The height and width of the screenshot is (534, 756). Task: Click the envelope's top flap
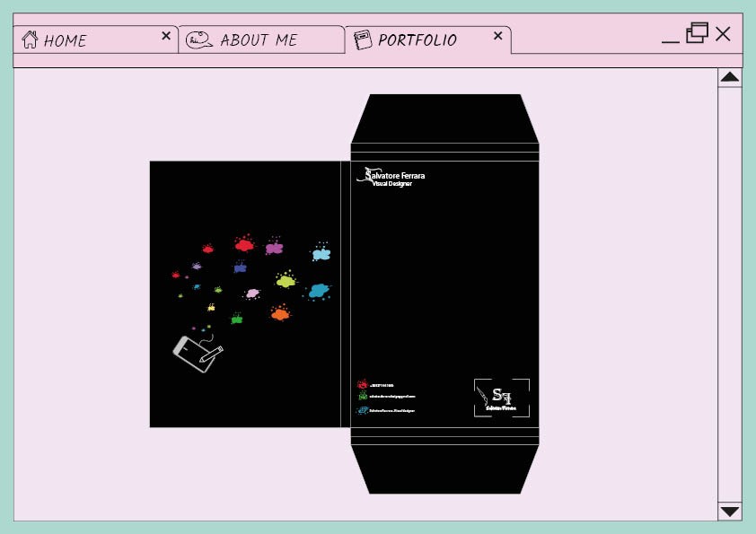[444, 118]
